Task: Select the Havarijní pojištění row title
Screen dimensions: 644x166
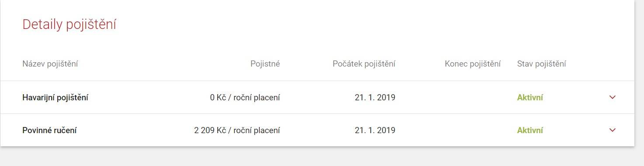Action: click(x=55, y=98)
